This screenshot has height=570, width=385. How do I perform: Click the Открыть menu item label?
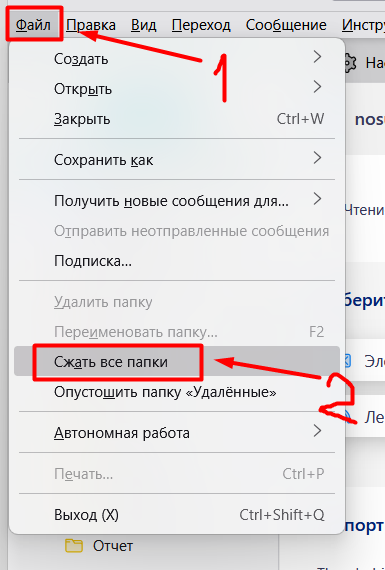coord(83,89)
